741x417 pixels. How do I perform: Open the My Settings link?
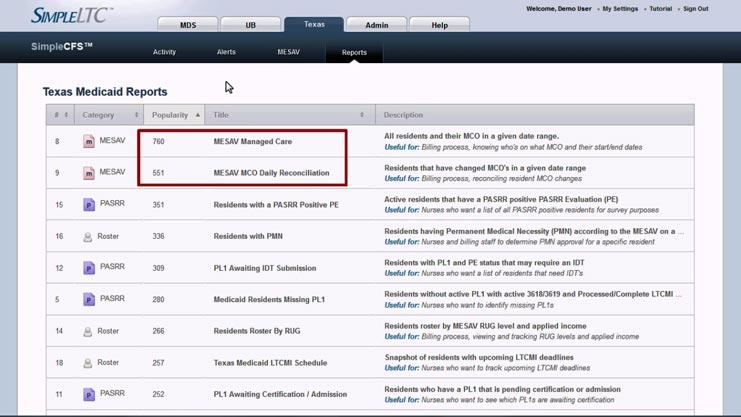point(620,9)
